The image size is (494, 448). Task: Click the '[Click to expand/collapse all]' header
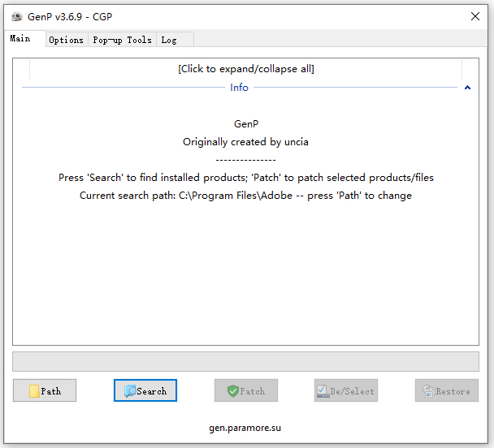coord(245,69)
